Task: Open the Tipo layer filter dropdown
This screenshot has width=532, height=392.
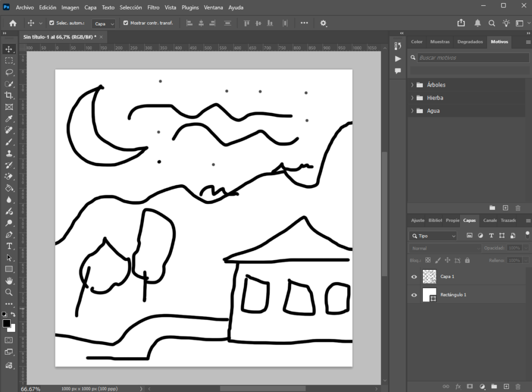Action: tap(433, 236)
